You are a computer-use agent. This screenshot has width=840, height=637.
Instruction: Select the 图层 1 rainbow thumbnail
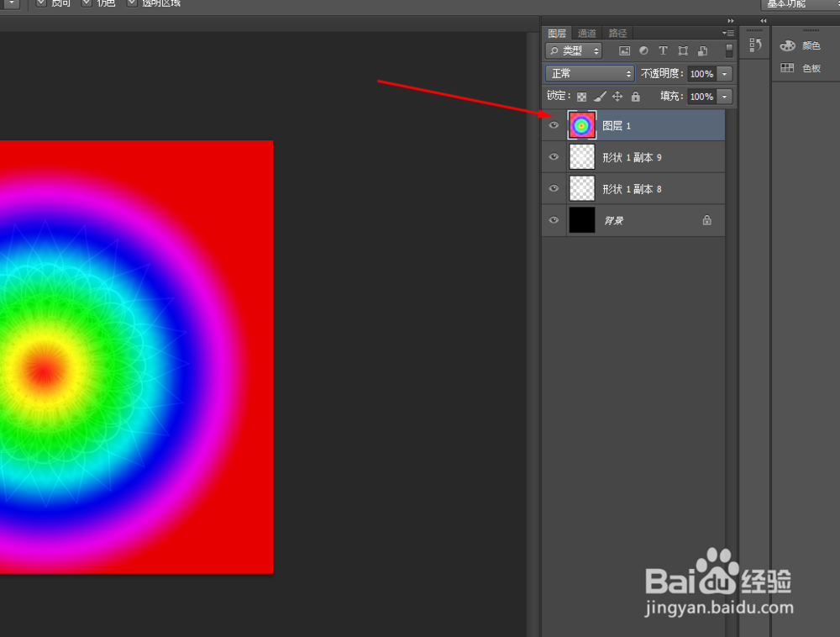pos(582,125)
